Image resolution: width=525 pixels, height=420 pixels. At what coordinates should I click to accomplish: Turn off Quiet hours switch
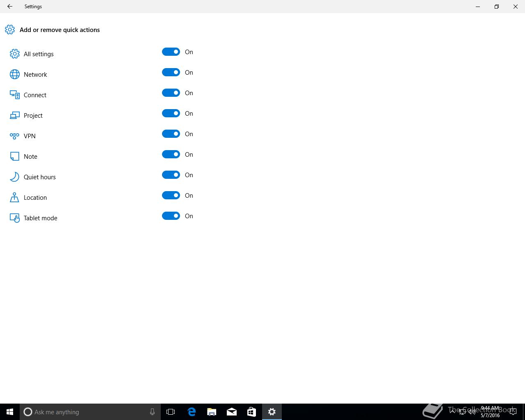click(171, 175)
